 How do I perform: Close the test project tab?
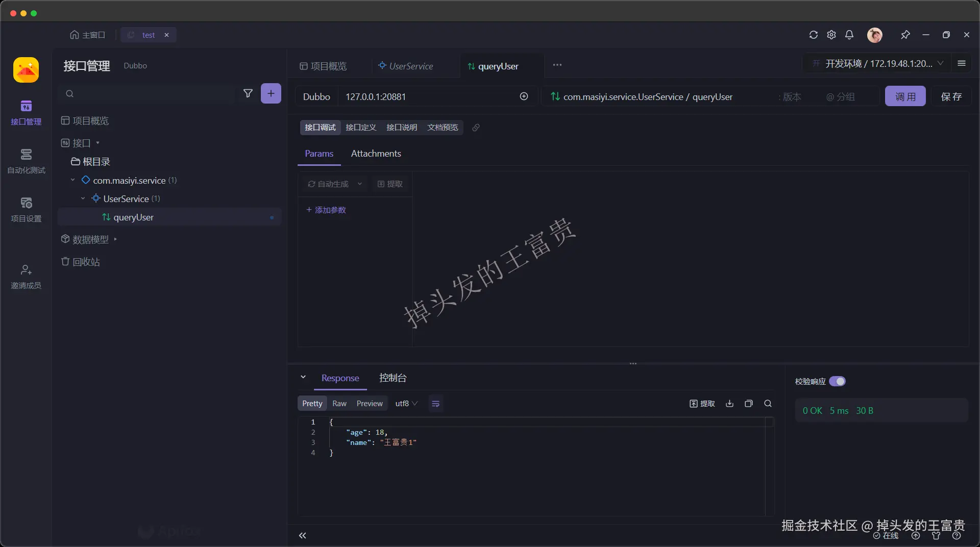166,35
